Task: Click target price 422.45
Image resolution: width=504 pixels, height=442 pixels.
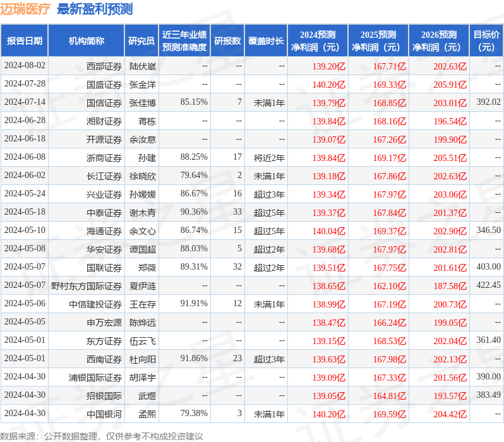Action: pos(488,285)
